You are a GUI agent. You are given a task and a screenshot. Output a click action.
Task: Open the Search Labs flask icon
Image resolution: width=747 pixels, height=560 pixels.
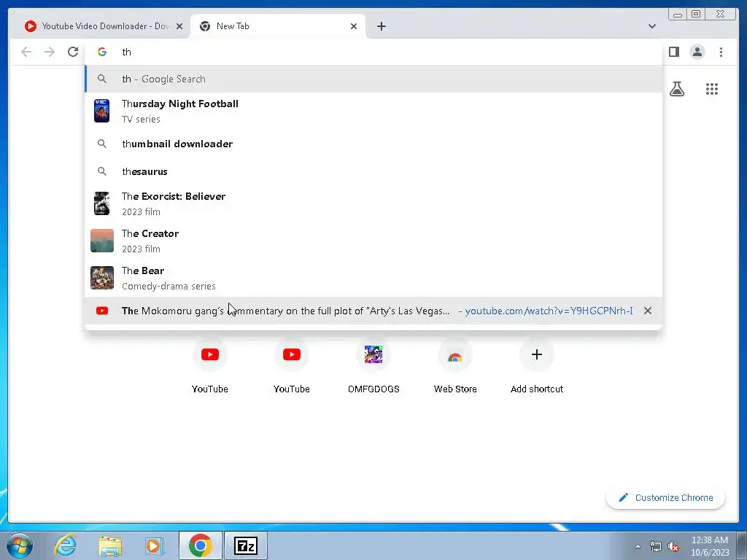coord(676,88)
